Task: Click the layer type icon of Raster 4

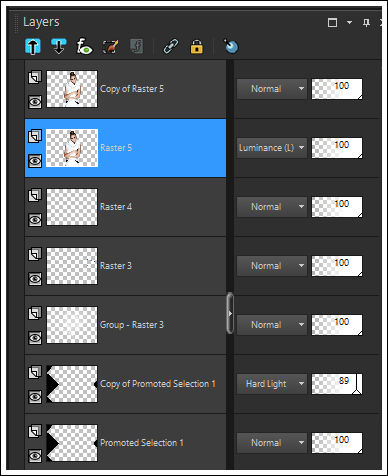Action: coord(35,195)
